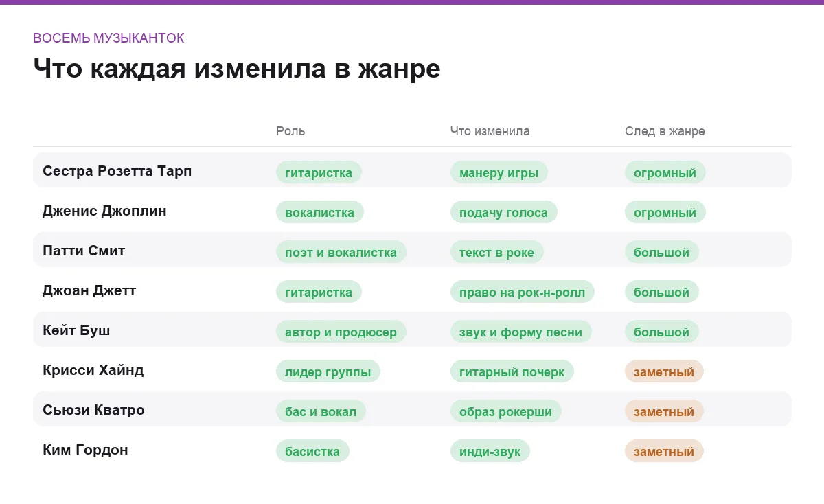824x504 pixels.
Task: Click 'огромный' tag in Сестра Розетта Тарп row
Action: [665, 172]
